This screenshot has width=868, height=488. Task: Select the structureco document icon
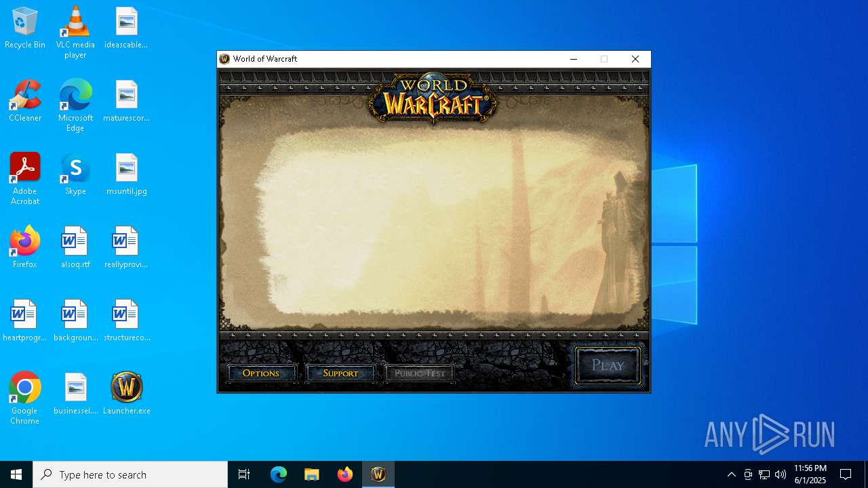[126, 321]
